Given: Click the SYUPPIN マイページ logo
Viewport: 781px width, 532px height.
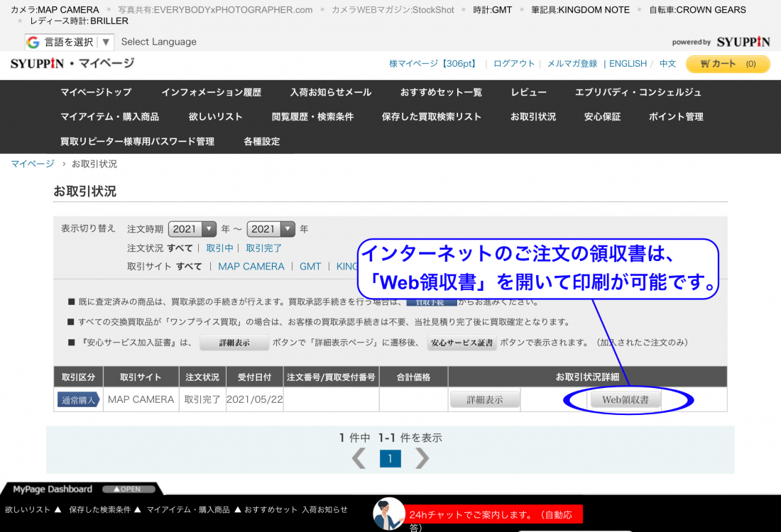Looking at the screenshot, I should point(72,64).
